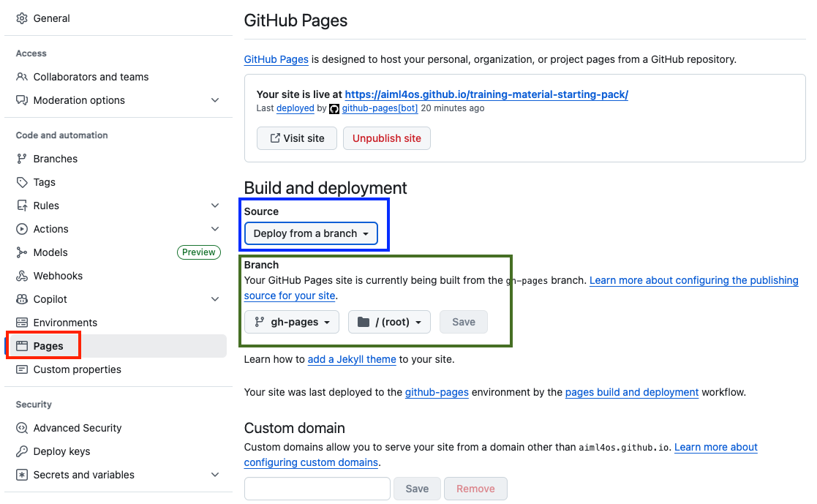Click the Webhooks icon in sidebar
The height and width of the screenshot is (504, 817).
(x=22, y=276)
